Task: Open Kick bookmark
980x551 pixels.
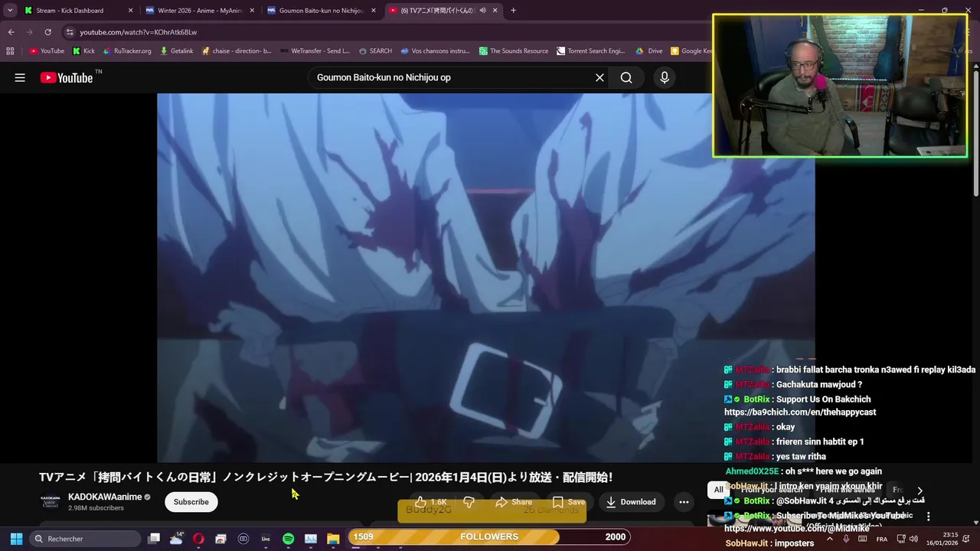Action: click(83, 51)
